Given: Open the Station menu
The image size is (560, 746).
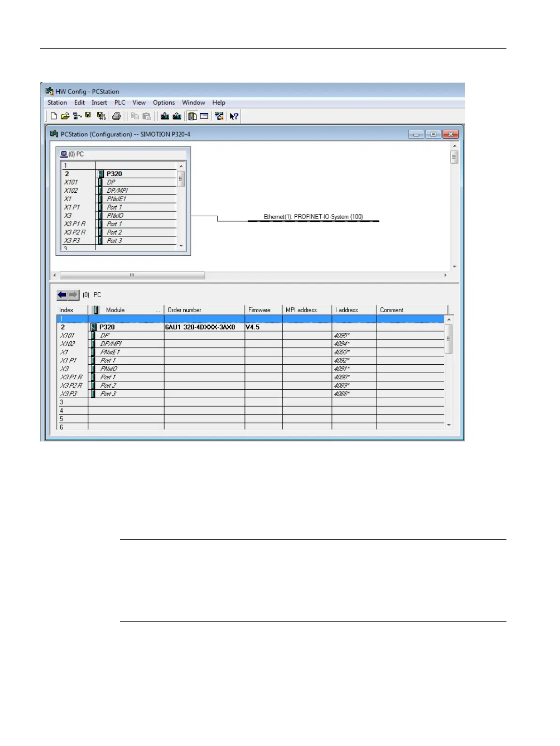Looking at the screenshot, I should [57, 102].
